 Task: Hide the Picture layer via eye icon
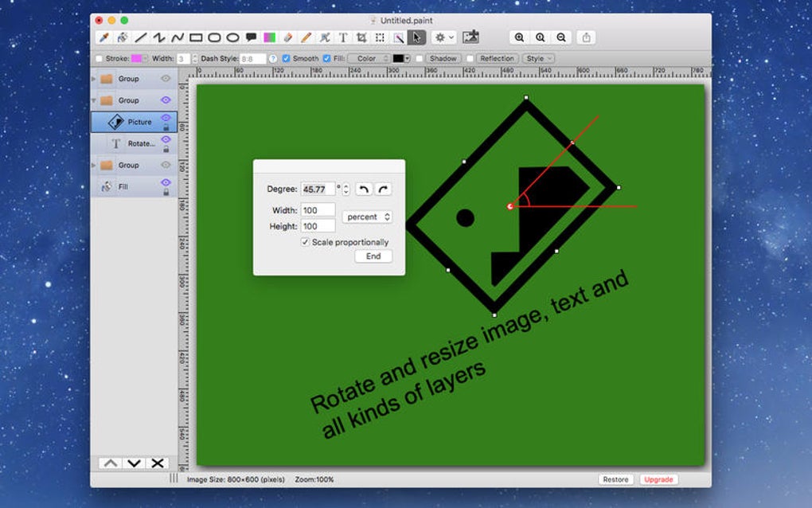coord(166,118)
